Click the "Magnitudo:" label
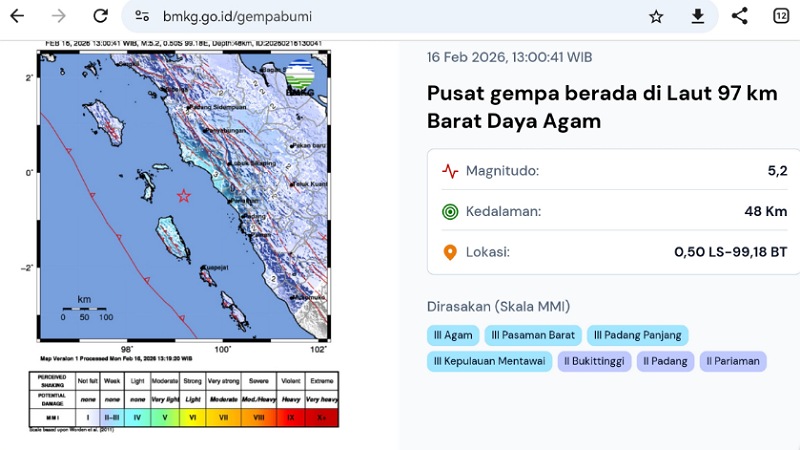This screenshot has height=450, width=800. (503, 171)
